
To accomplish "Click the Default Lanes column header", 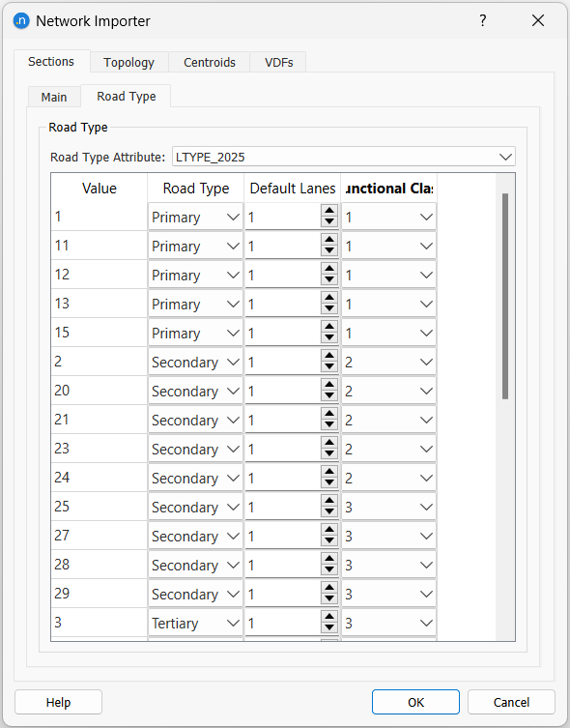I will click(292, 188).
